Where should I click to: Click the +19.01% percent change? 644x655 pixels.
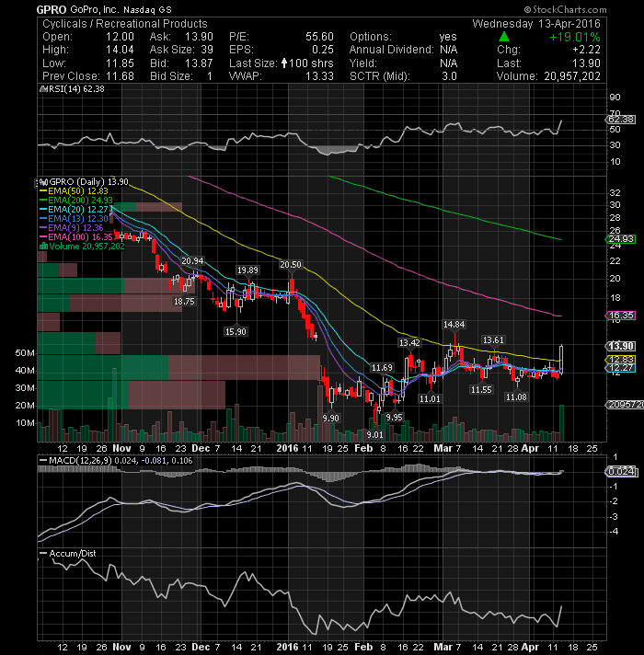(575, 37)
